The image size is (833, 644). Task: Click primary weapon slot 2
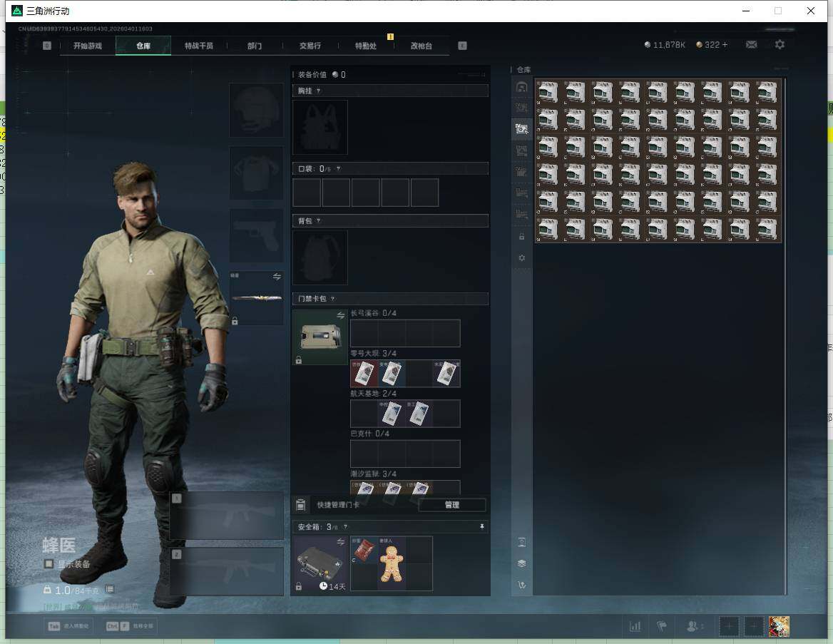click(227, 571)
